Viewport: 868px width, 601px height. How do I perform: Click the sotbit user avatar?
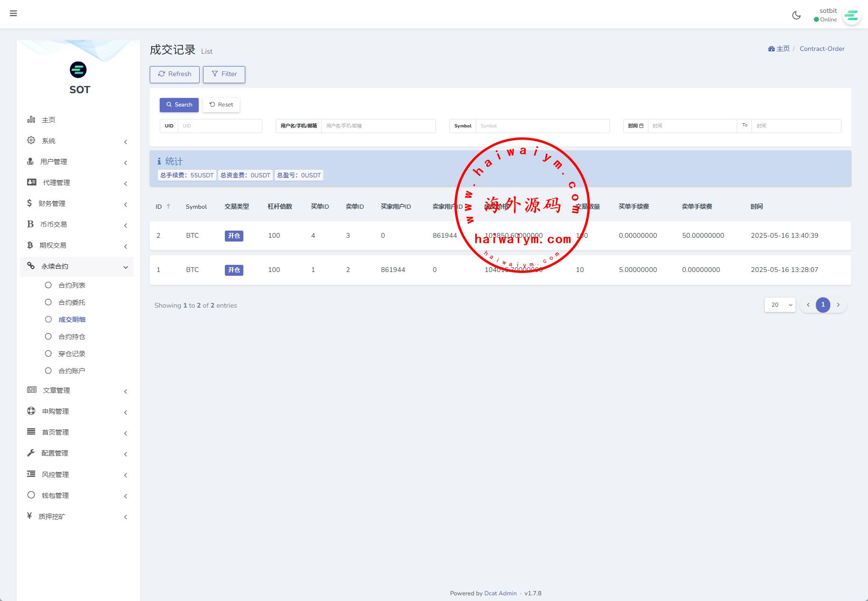click(851, 16)
